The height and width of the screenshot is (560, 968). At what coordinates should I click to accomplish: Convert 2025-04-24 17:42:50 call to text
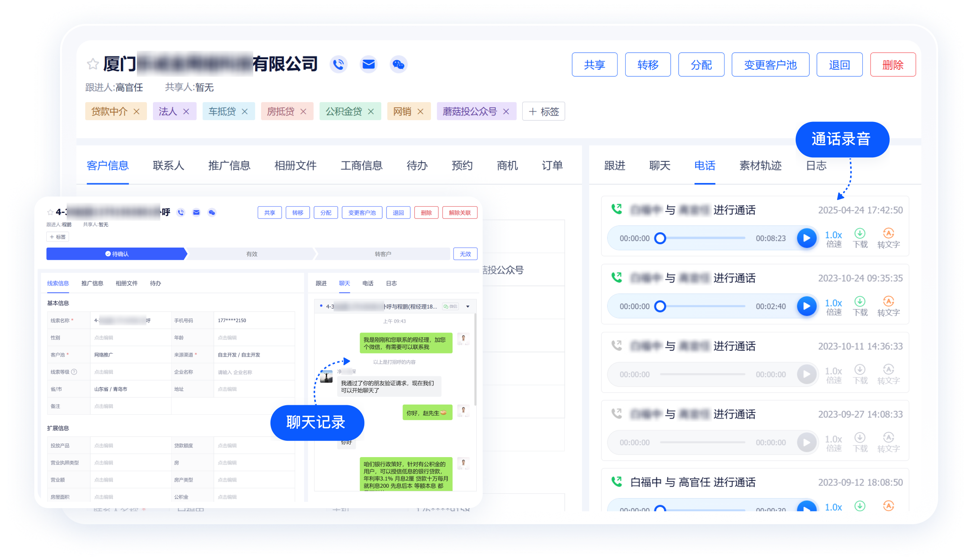(x=889, y=238)
